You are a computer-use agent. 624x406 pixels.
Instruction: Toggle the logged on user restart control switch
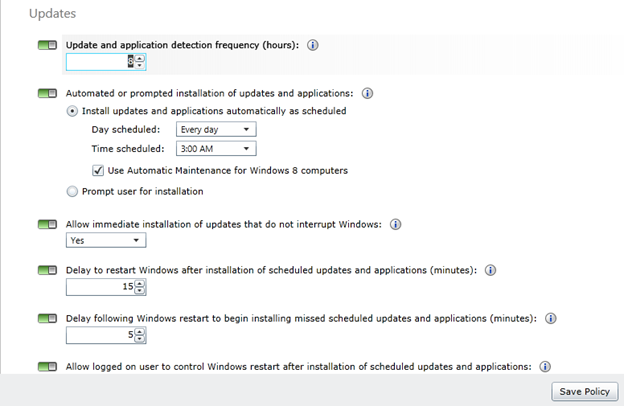pyautogui.click(x=47, y=367)
